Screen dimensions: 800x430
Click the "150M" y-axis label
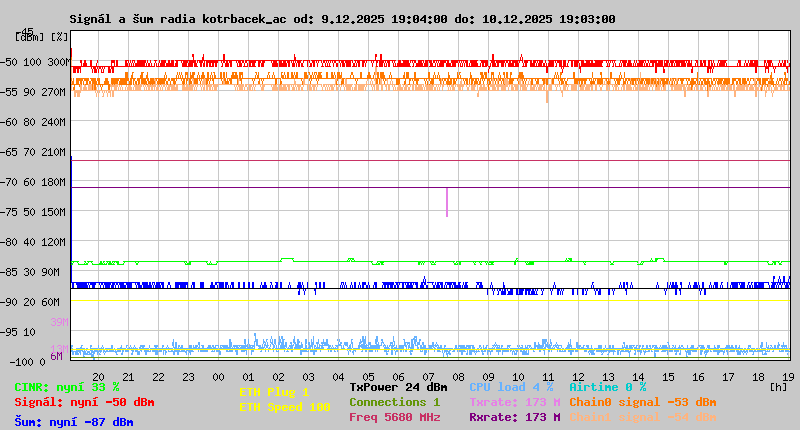tap(55, 212)
